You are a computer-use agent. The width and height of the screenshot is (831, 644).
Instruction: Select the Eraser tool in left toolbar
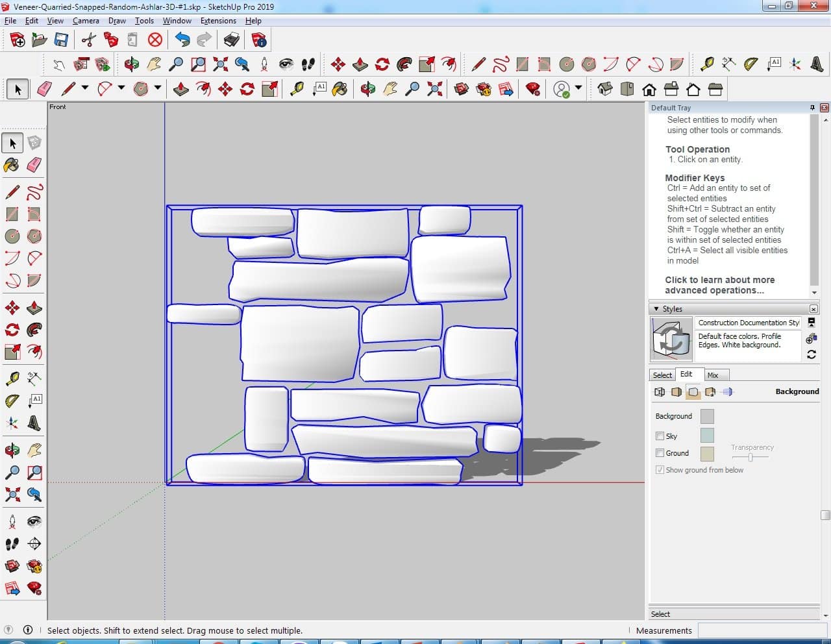click(x=34, y=165)
